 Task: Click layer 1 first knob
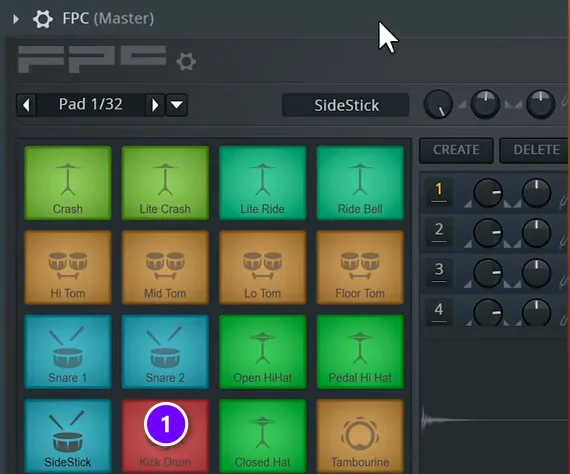pyautogui.click(x=488, y=193)
